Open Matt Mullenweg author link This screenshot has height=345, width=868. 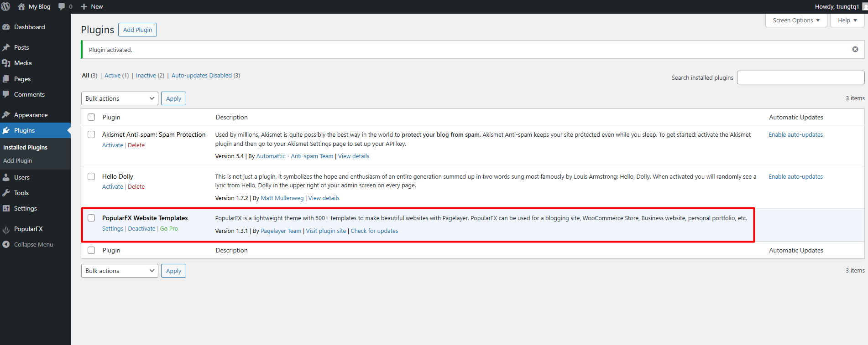[282, 198]
